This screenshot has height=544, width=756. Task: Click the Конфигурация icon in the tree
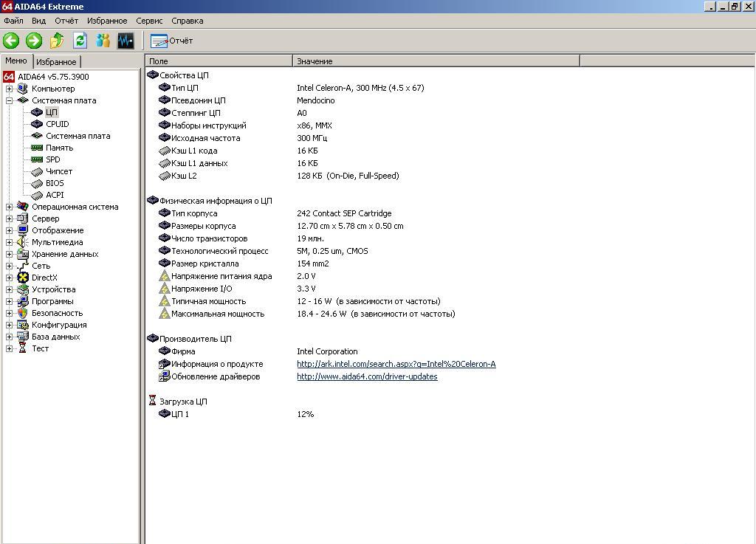(x=23, y=325)
